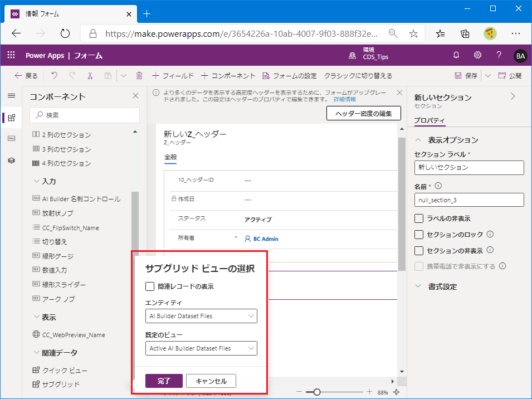Click ヘッダー密度の編集 button

[363, 113]
